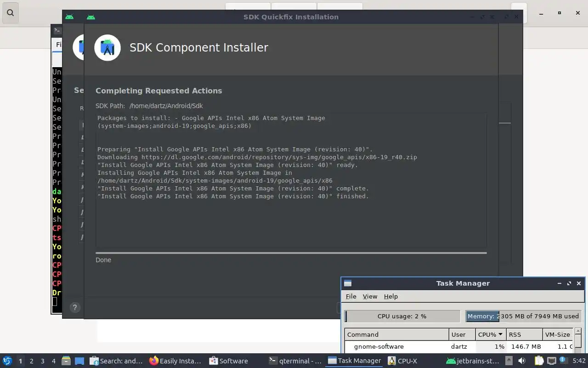Switch to Firefox 'Easily Insta…' taskbar window

point(175,361)
